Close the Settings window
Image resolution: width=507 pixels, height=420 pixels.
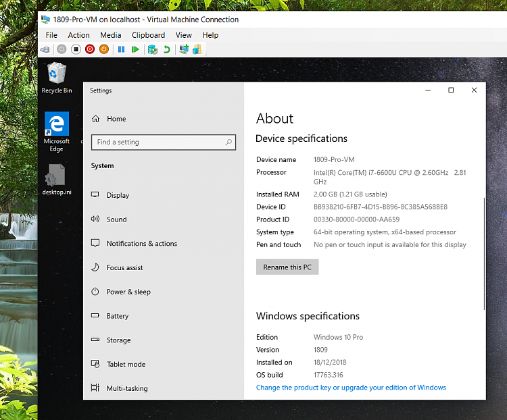[474, 90]
